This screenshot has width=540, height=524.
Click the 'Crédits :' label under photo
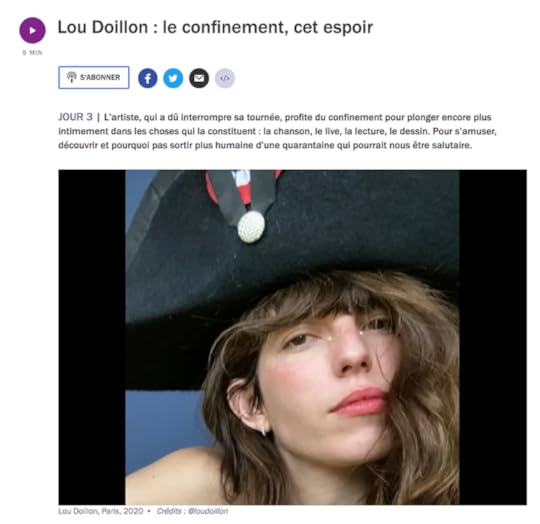click(x=171, y=511)
